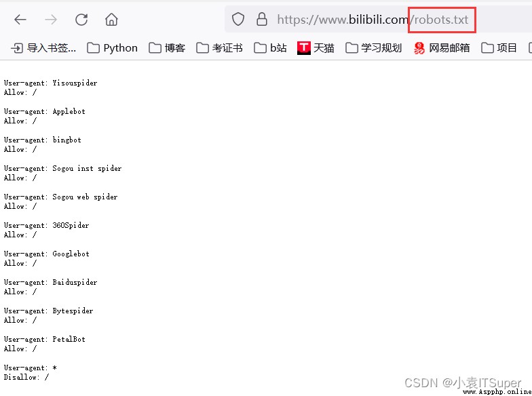Open the 导入书签 bookmark import item
This screenshot has height=396, width=532.
click(x=43, y=48)
